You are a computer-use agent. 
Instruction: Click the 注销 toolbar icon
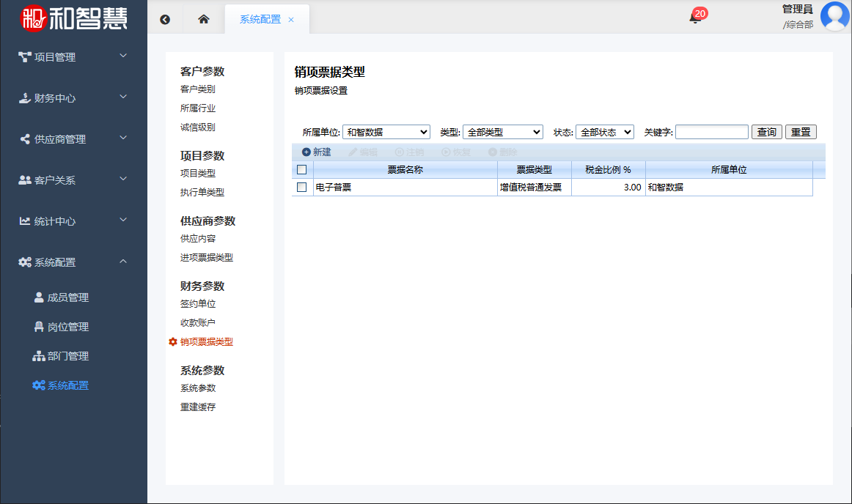[400, 152]
